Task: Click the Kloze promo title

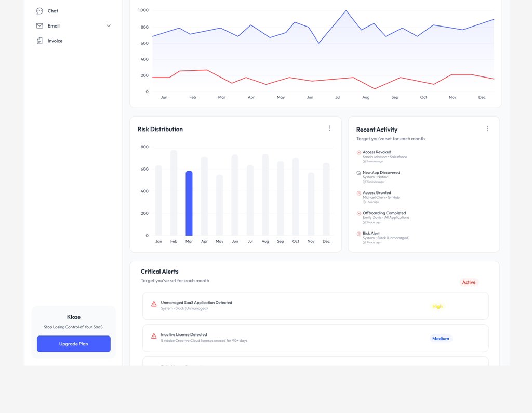Action: pos(74,317)
